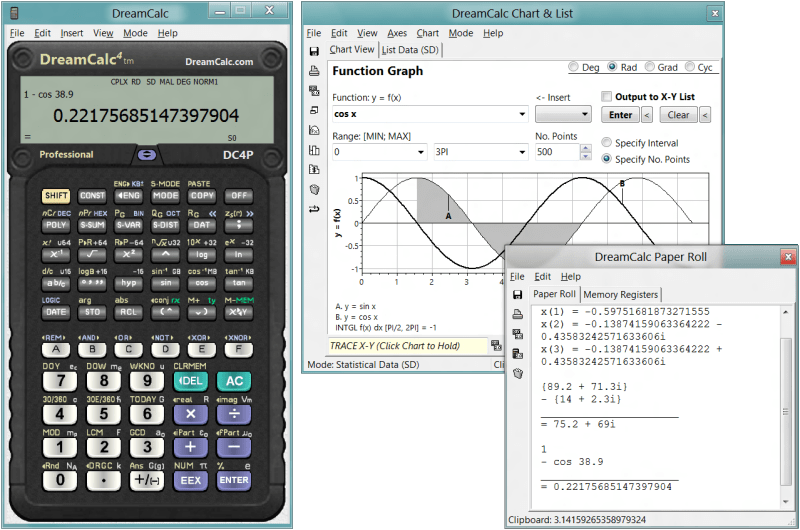Click the plus key on the calculator
The image size is (800, 530).
(191, 447)
